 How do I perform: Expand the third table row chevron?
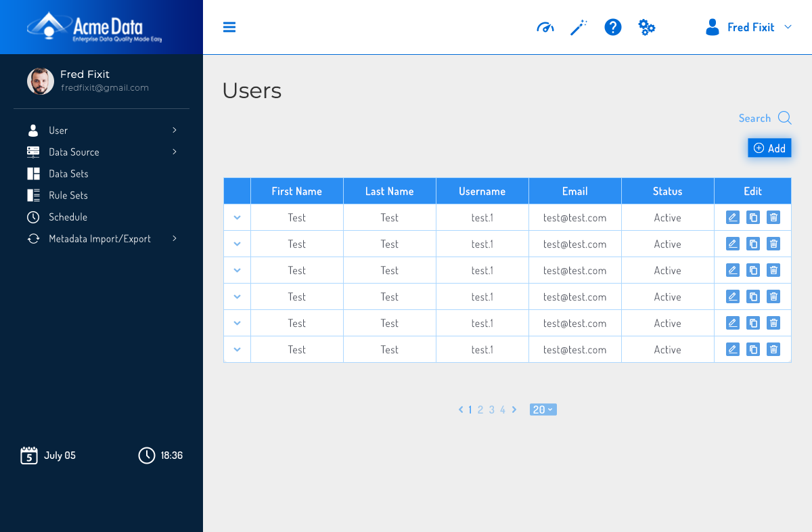tap(237, 270)
